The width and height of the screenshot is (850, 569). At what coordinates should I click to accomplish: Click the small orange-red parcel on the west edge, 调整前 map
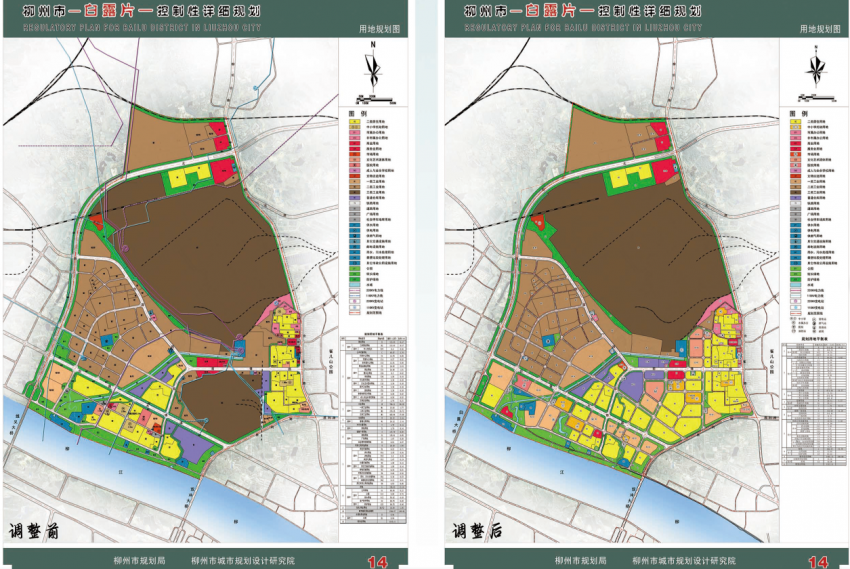click(96, 221)
